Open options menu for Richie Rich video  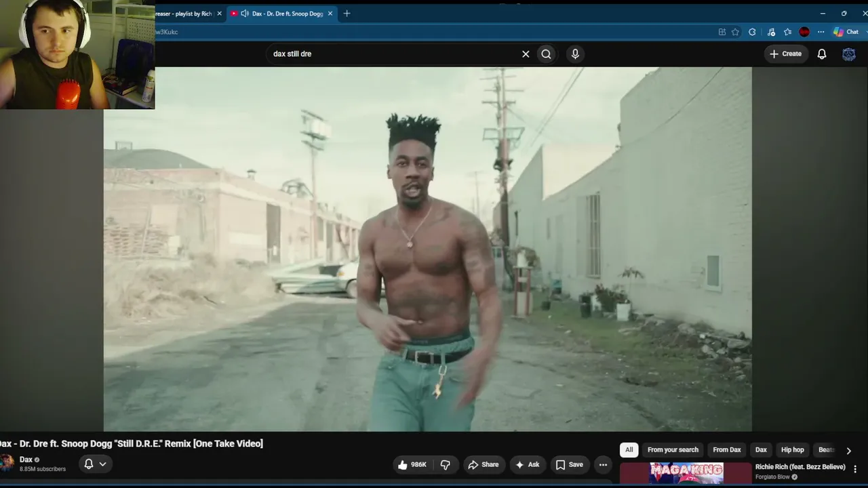coord(855,469)
